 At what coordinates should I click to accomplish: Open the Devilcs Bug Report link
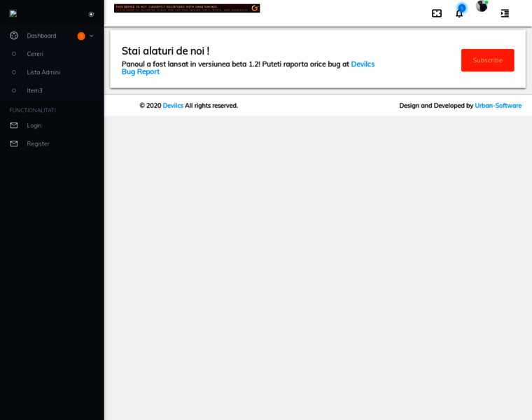click(x=248, y=68)
